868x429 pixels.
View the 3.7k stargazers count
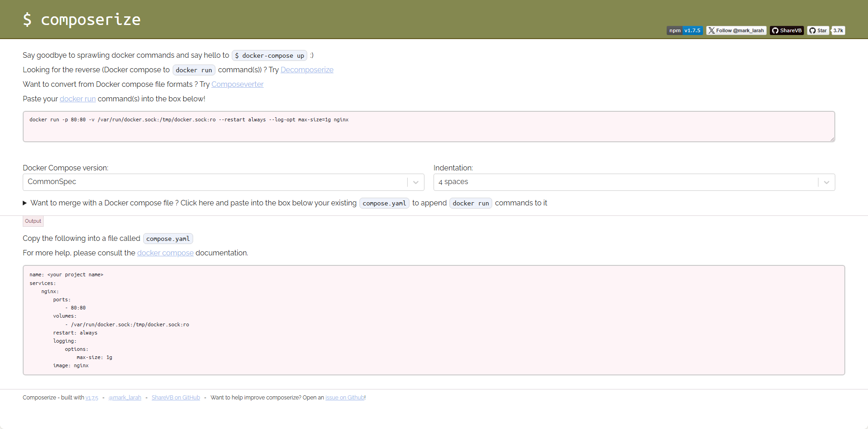pyautogui.click(x=838, y=30)
